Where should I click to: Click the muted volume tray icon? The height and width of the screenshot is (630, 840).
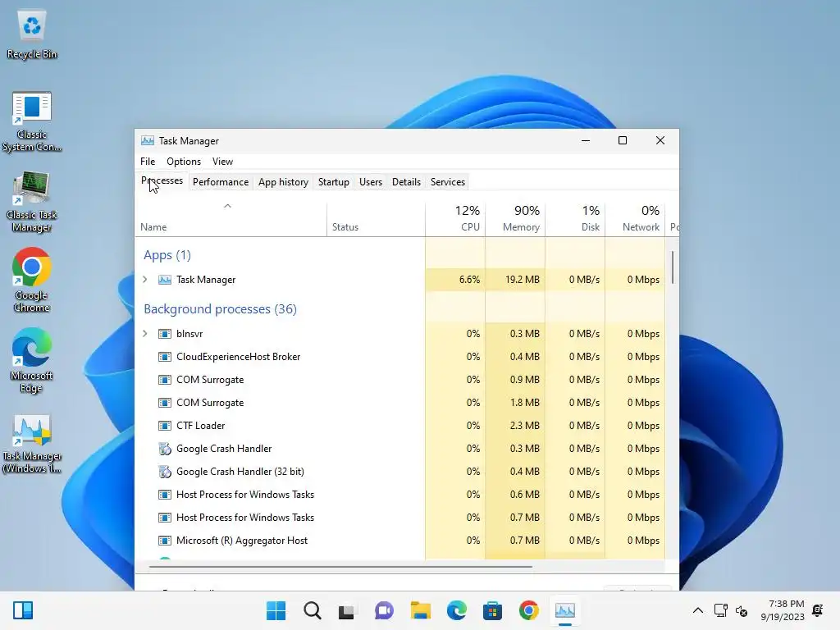click(742, 610)
